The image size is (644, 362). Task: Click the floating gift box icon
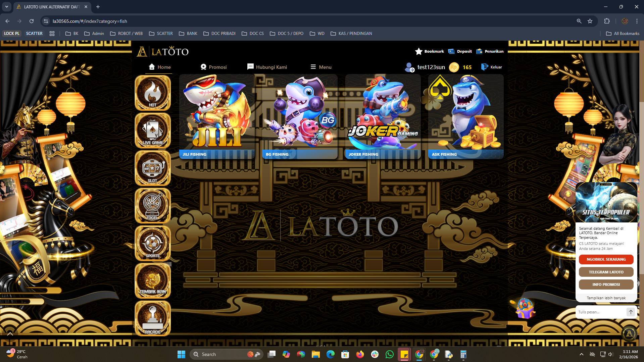coord(525,309)
